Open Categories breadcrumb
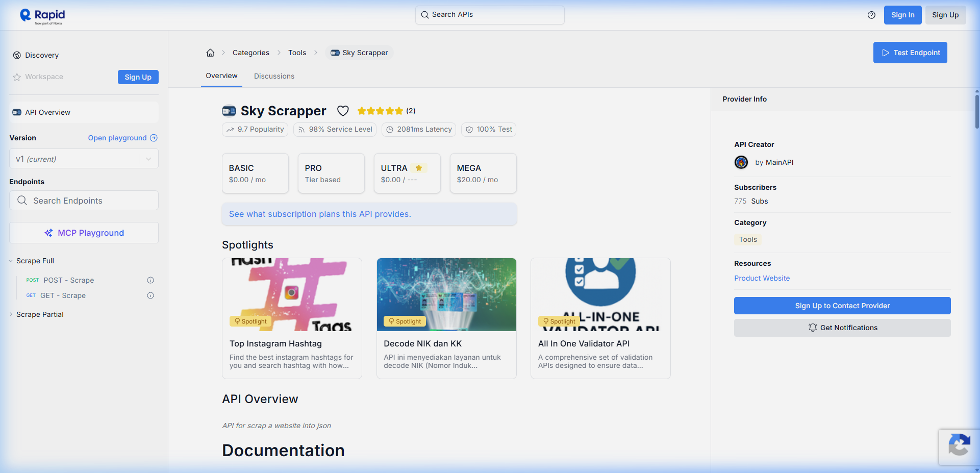 pos(251,53)
